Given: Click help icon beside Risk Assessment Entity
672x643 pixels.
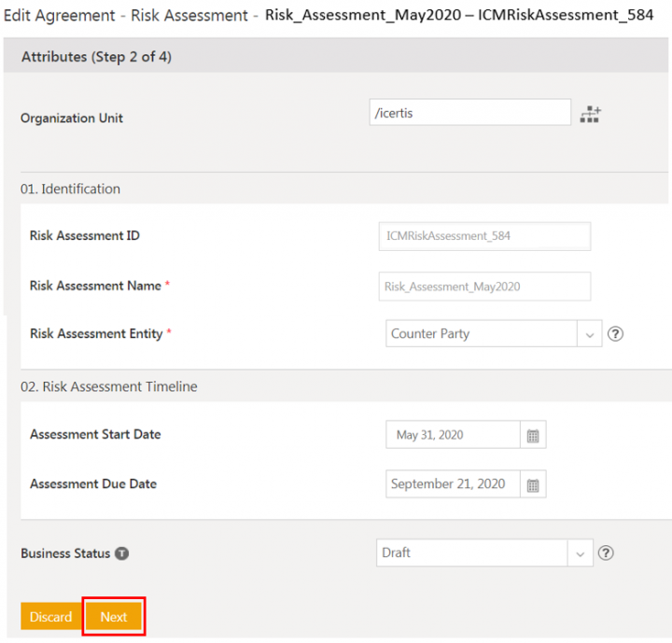Looking at the screenshot, I should pos(615,334).
